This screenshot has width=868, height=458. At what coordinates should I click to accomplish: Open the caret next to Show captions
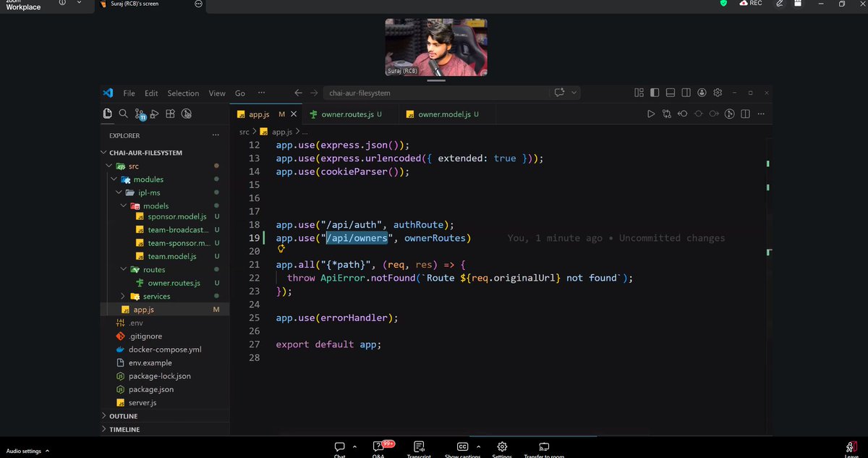[478, 446]
